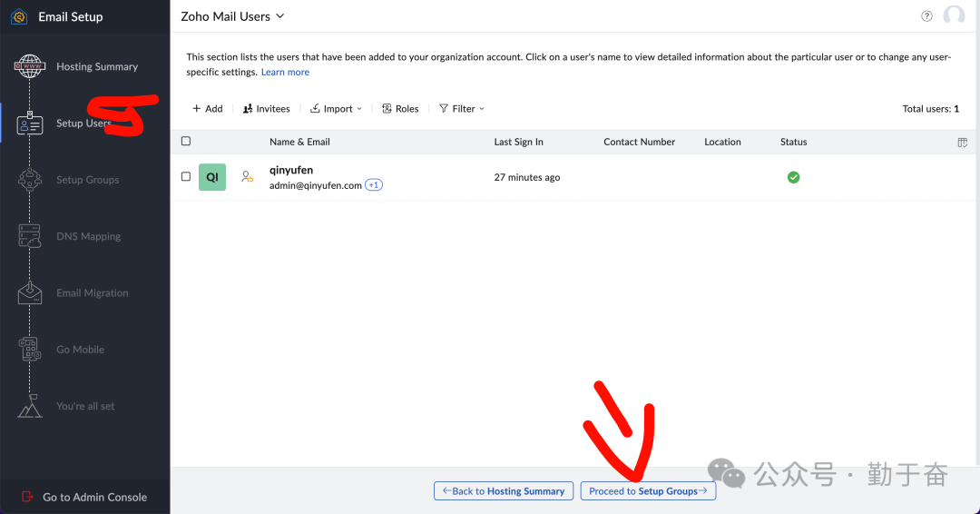Open the help question mark icon

click(x=926, y=16)
